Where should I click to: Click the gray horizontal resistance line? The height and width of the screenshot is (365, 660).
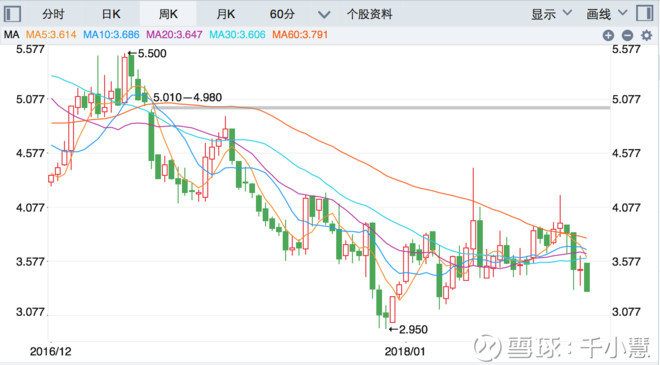(x=381, y=108)
